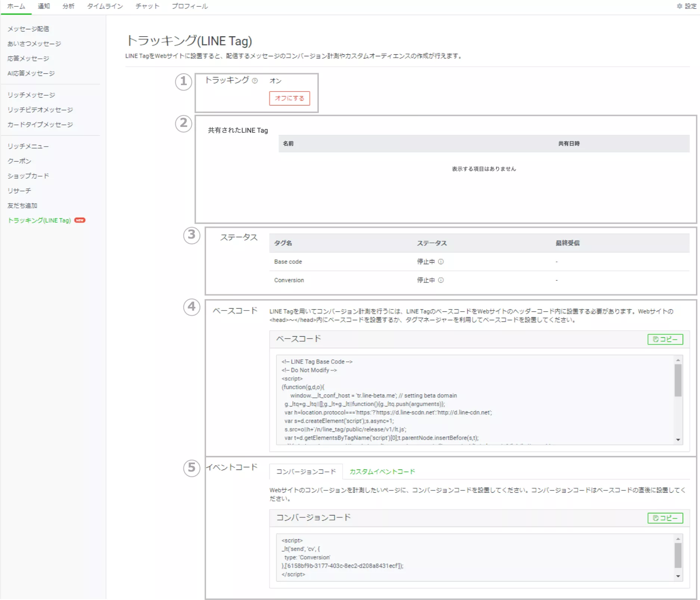
Task: Click info icon beside Base code status
Action: click(441, 262)
